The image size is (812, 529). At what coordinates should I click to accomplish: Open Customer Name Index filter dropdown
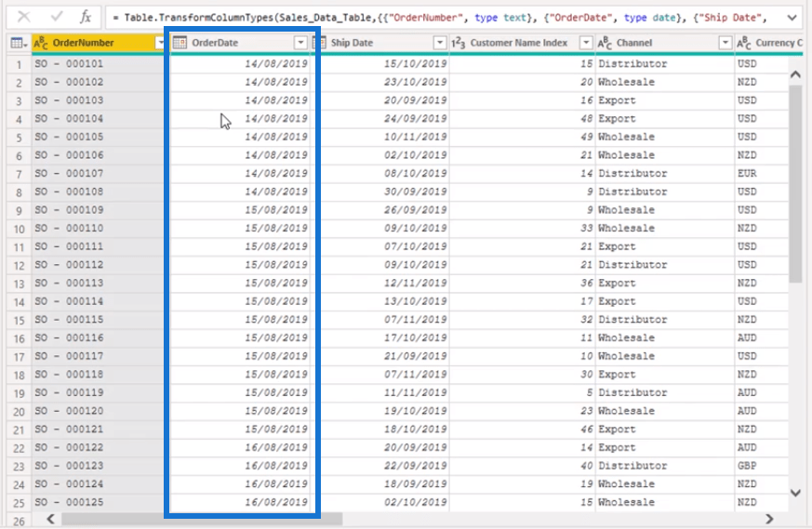586,43
